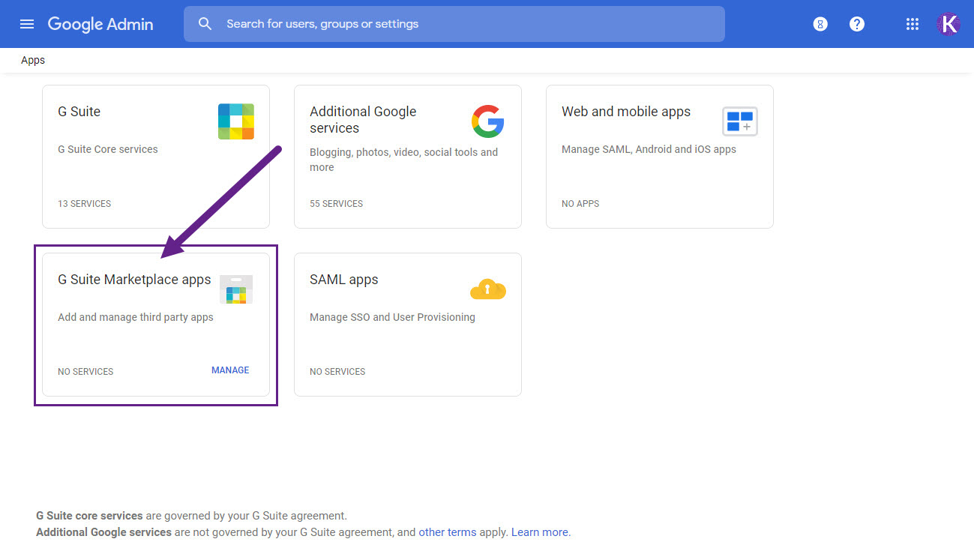Click 'Additional Google services' footer text
The width and height of the screenshot is (974, 560).
(x=103, y=532)
